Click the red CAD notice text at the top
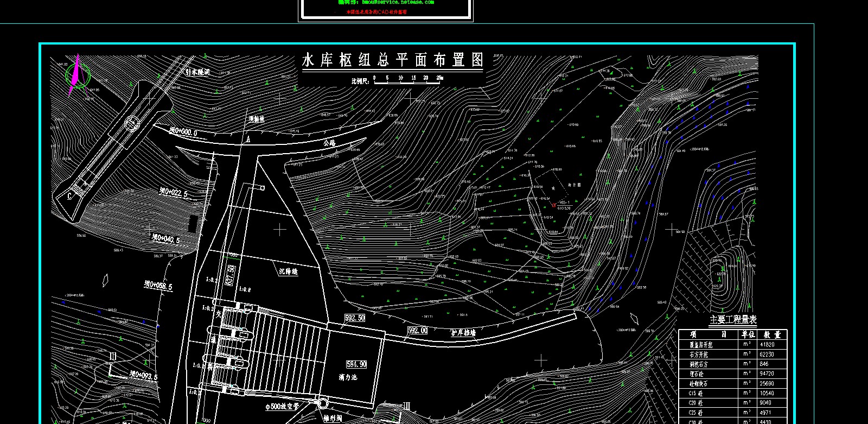Image resolution: width=868 pixels, height=424 pixels. point(376,11)
